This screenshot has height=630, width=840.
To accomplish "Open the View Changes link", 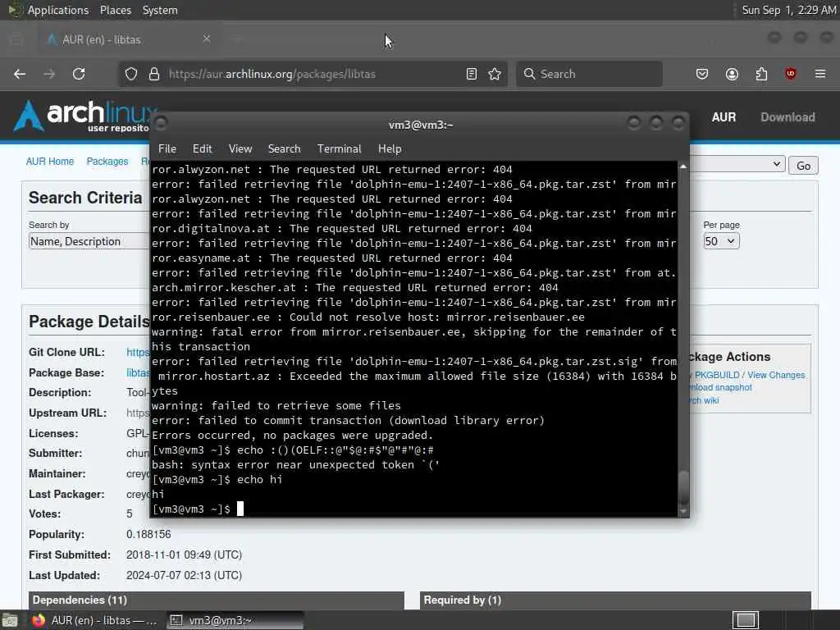I will pos(776,375).
